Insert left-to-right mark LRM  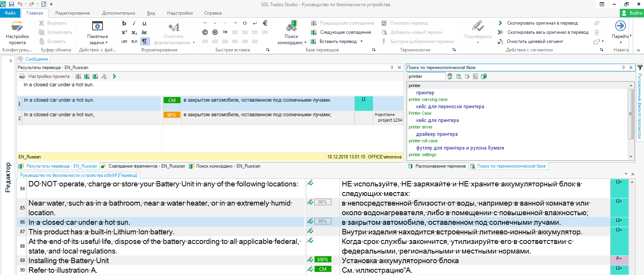(124, 41)
